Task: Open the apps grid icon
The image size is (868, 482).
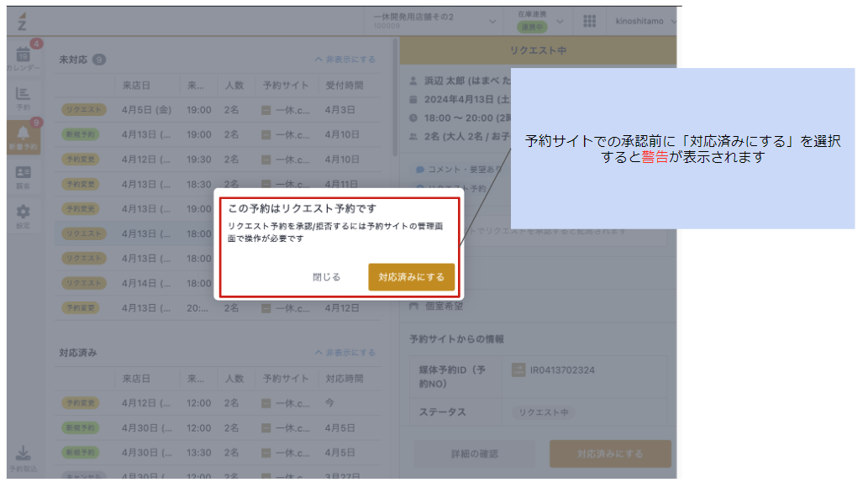Action: click(x=590, y=21)
